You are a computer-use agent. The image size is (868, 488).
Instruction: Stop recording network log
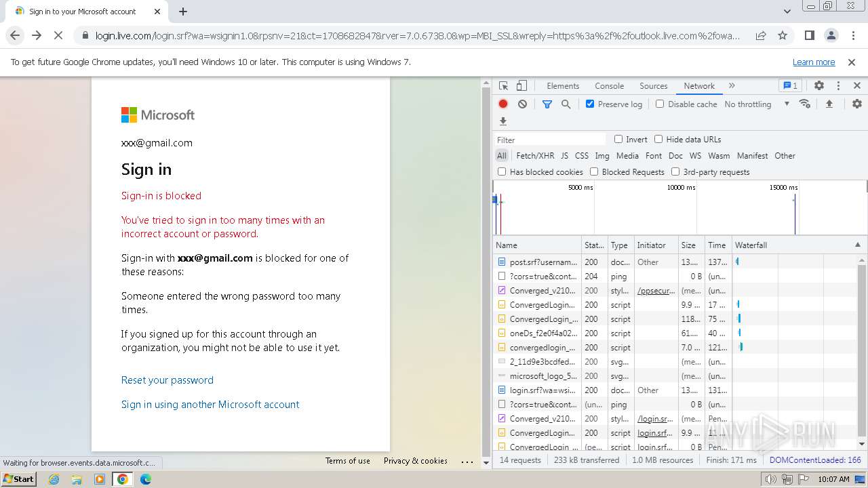point(503,104)
